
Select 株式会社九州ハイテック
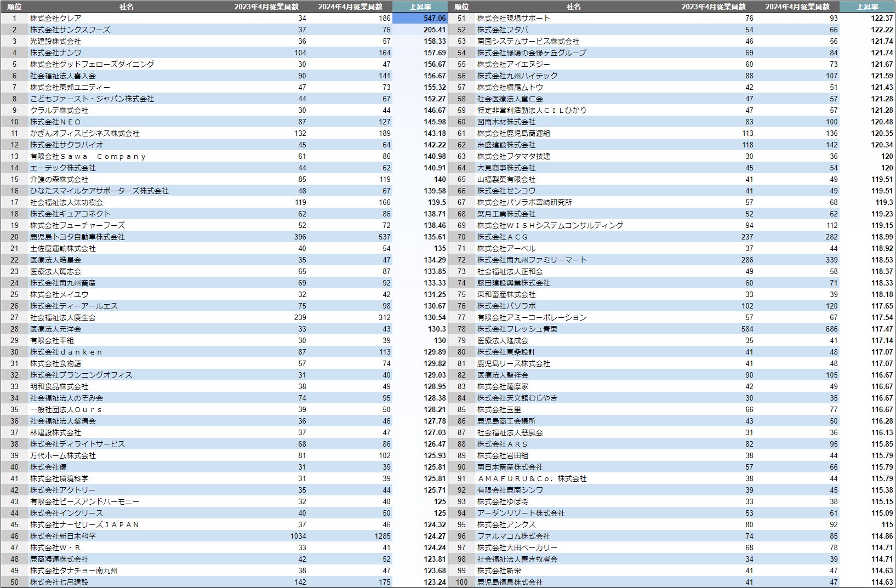point(517,76)
